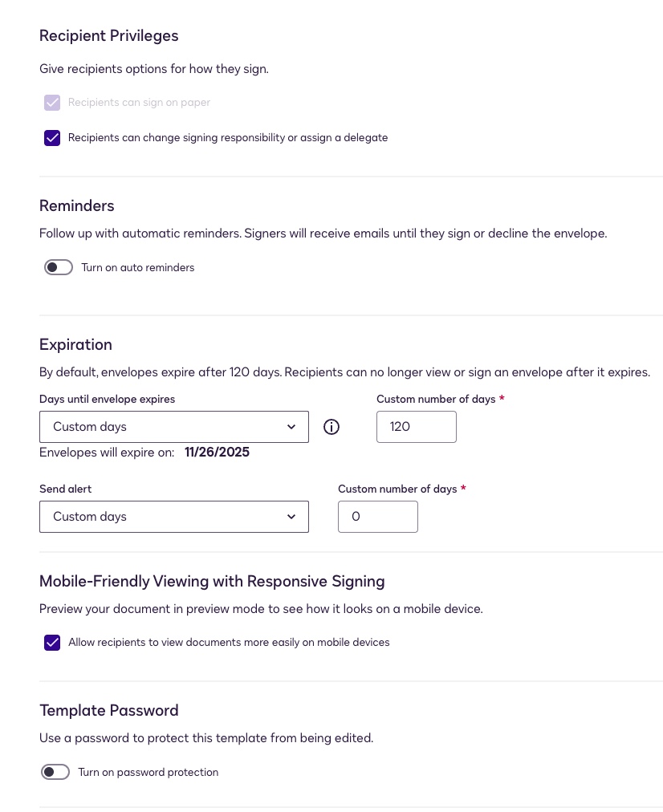Click the expiration days field showing 120
The width and height of the screenshot is (663, 812).
tap(416, 427)
